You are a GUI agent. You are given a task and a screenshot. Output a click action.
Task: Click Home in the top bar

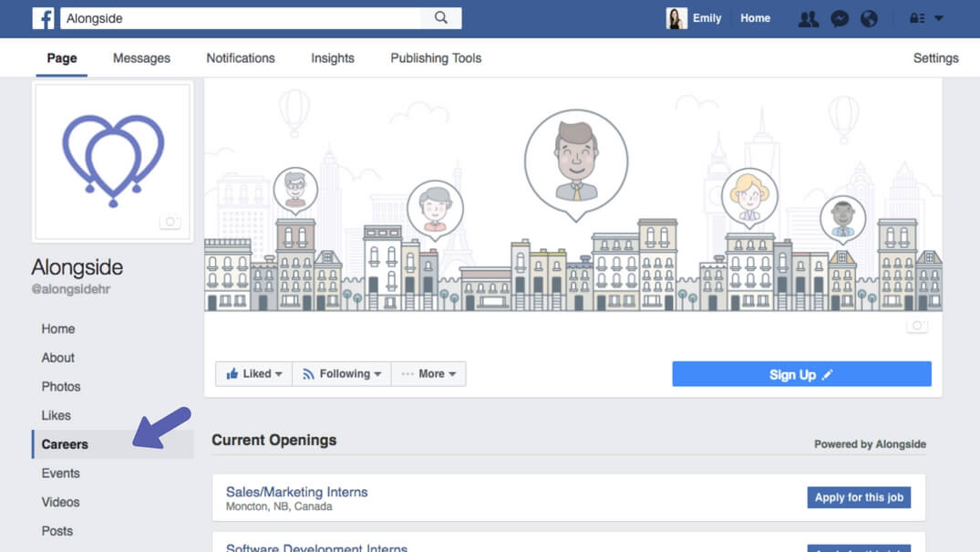tap(755, 18)
